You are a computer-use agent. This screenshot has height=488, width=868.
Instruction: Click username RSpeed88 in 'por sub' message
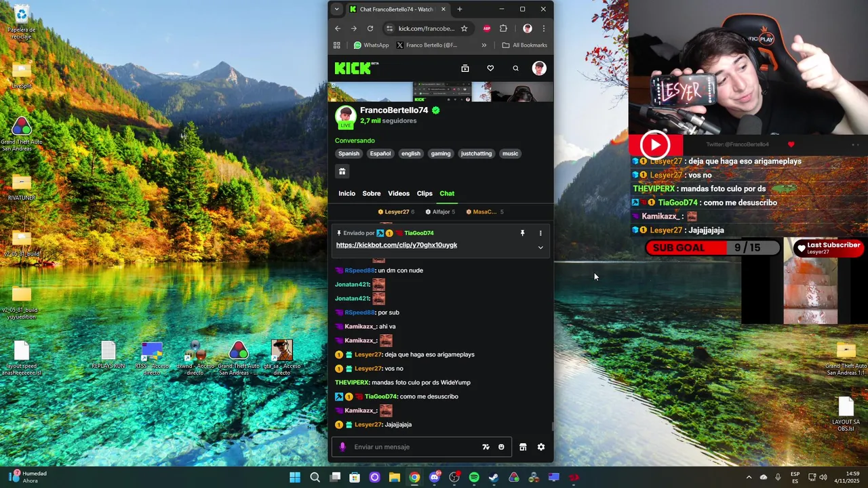pyautogui.click(x=360, y=312)
